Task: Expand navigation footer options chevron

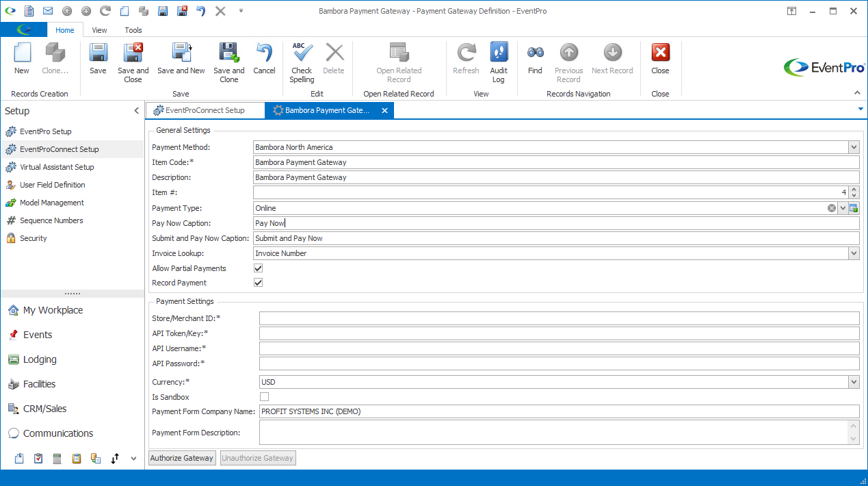Action: [132, 459]
